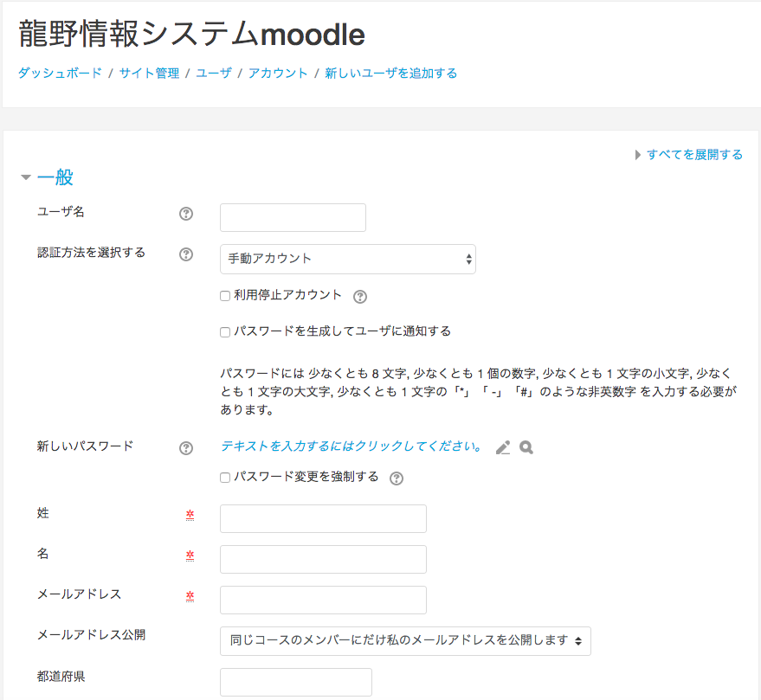Click the ユーザ名 text field
Screen dimensions: 761x700
(x=293, y=218)
